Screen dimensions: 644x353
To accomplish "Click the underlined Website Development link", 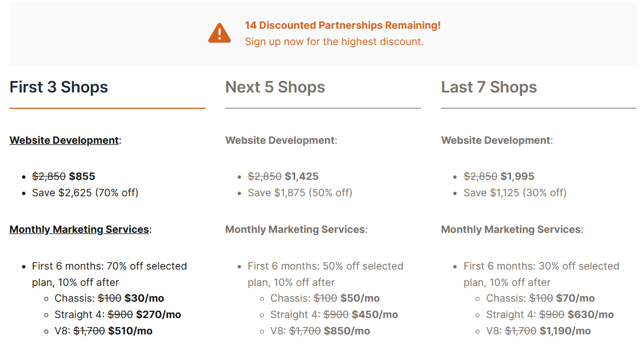I will click(x=64, y=140).
